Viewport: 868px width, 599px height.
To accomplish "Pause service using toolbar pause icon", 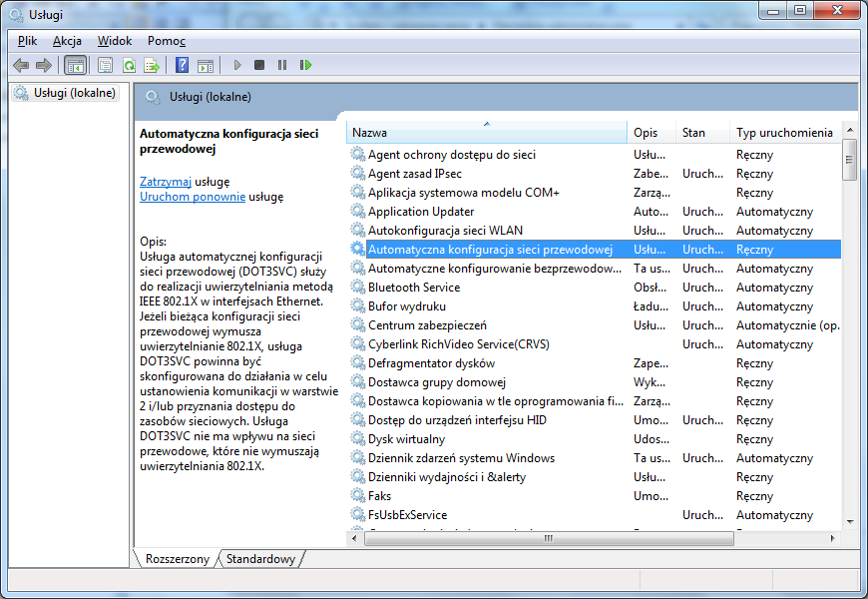I will (282, 65).
